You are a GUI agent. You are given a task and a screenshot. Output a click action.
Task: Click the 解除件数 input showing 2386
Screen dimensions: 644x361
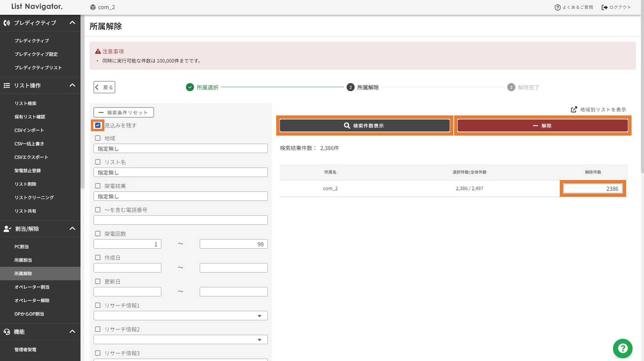tap(592, 189)
